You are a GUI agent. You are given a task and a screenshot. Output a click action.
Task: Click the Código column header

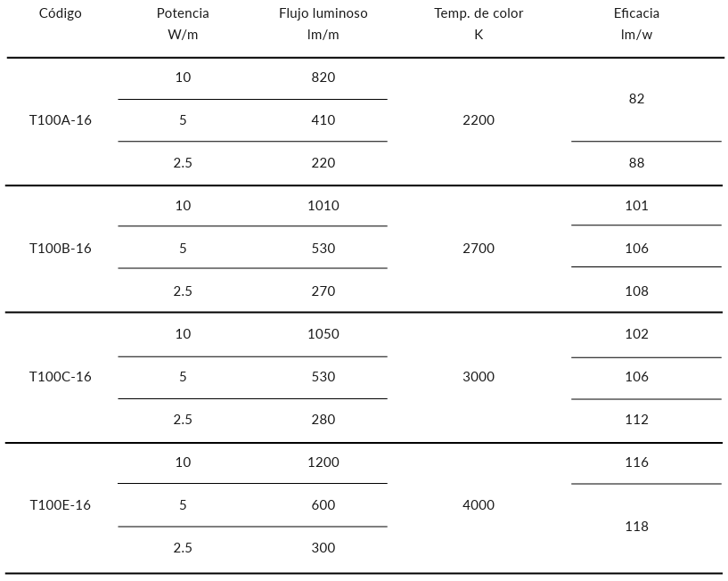coord(61,13)
